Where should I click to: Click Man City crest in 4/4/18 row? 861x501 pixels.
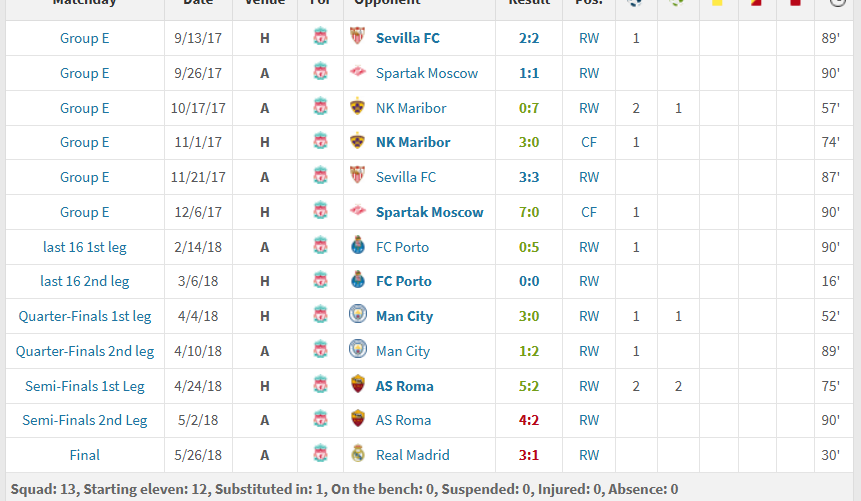tap(357, 314)
